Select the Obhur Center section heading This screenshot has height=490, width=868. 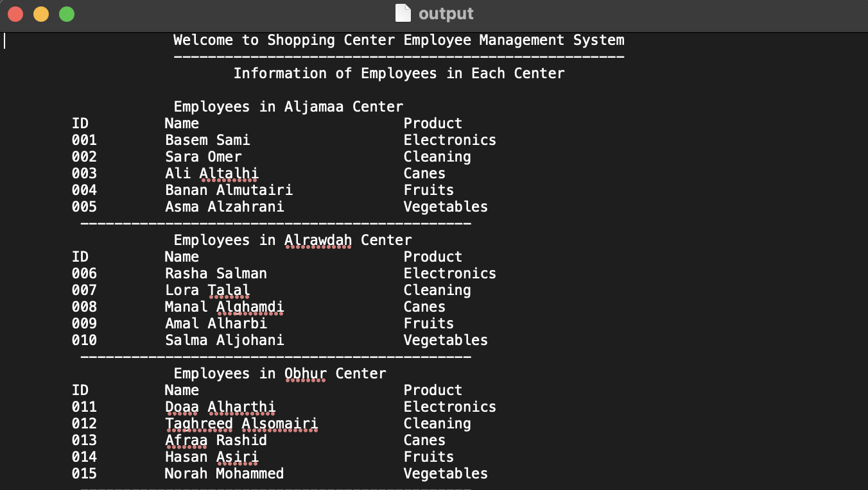point(280,373)
